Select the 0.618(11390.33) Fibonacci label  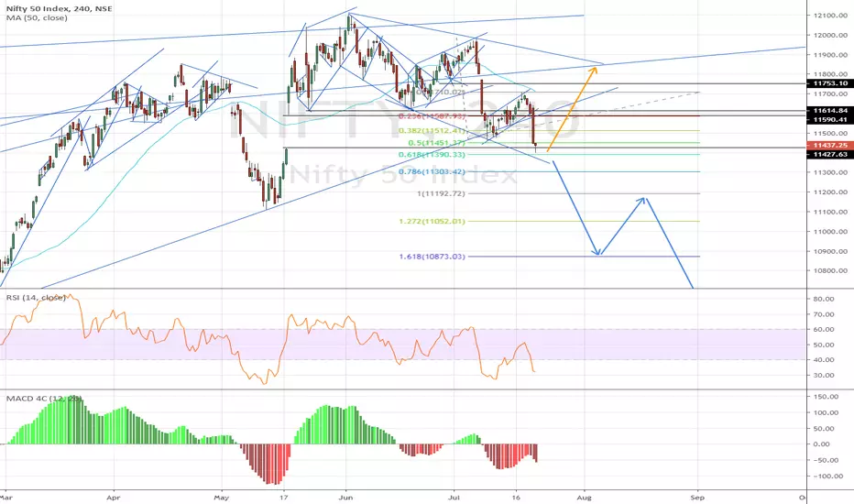[x=432, y=155]
